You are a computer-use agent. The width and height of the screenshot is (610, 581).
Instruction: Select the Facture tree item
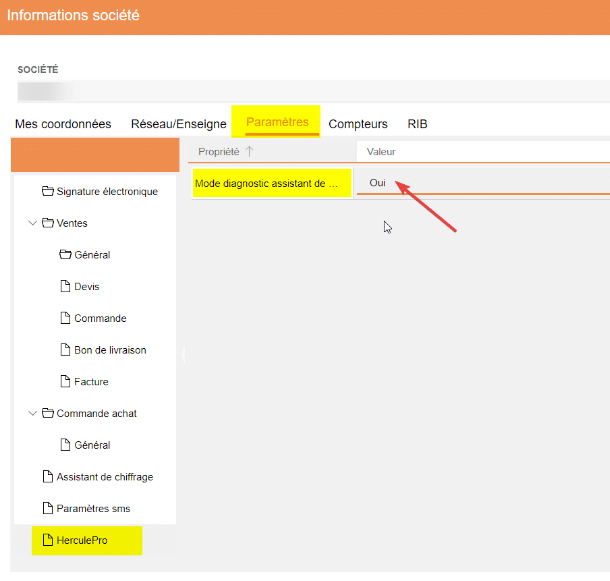(x=91, y=382)
